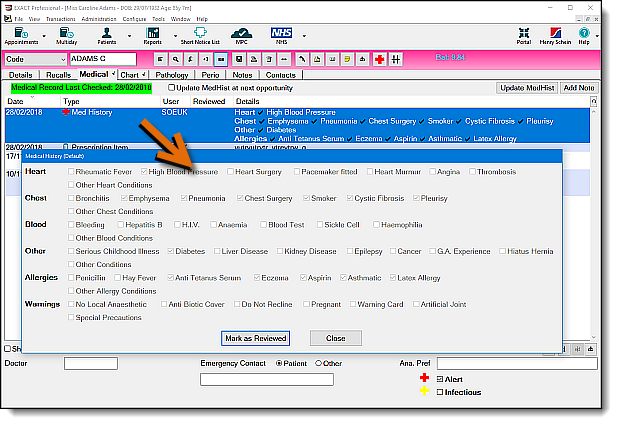Open the Short Notice List
This screenshot has height=424, width=617.
pos(200,35)
